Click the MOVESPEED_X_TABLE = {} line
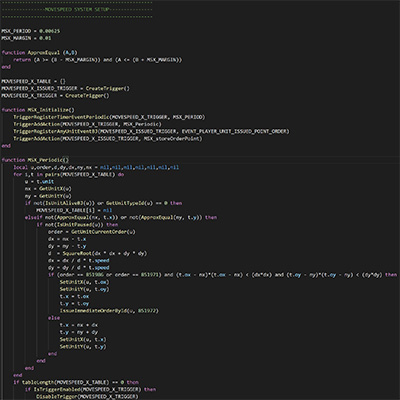The width and height of the screenshot is (400, 400). point(33,81)
